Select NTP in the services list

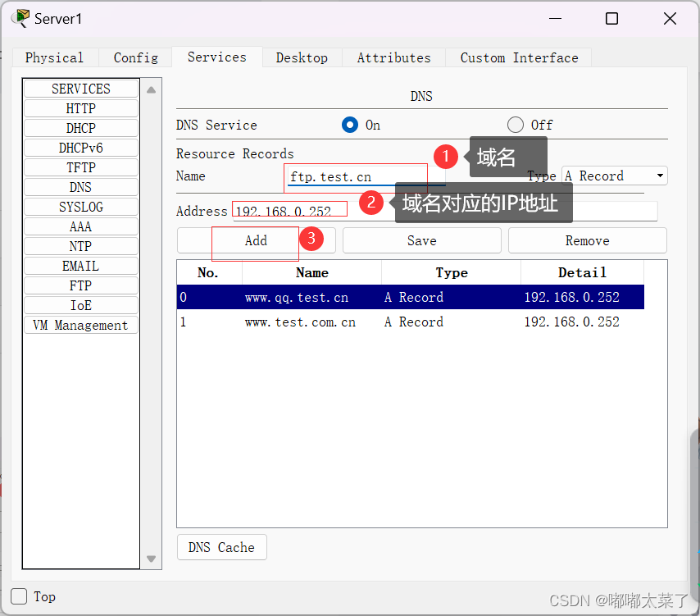click(81, 246)
